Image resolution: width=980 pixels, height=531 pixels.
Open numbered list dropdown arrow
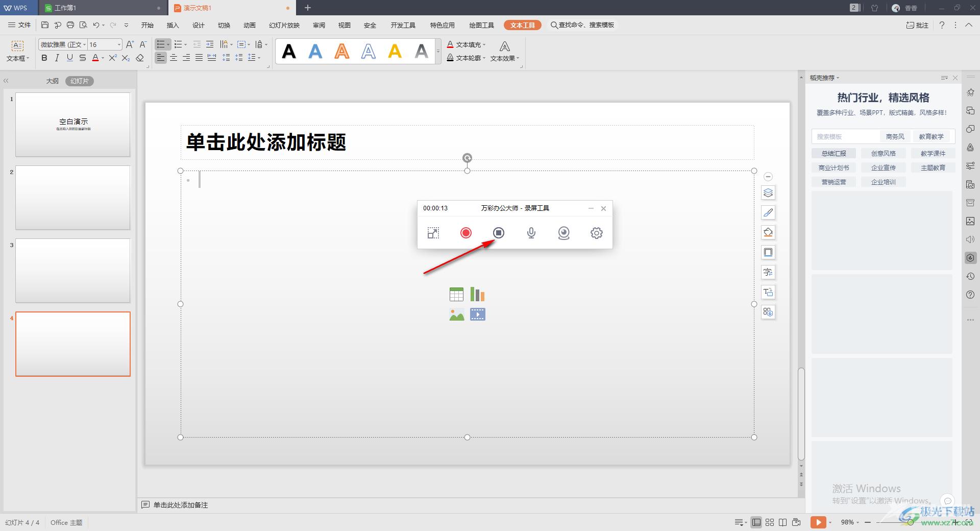click(x=185, y=45)
